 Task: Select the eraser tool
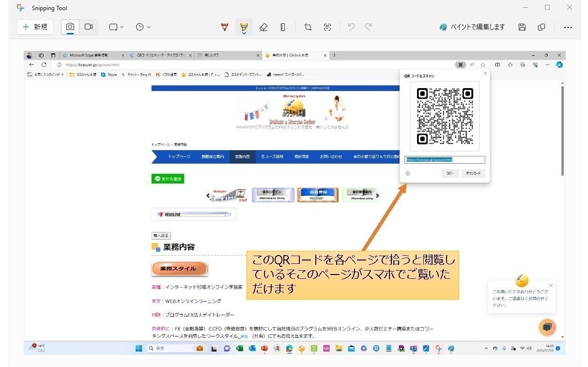coord(263,27)
